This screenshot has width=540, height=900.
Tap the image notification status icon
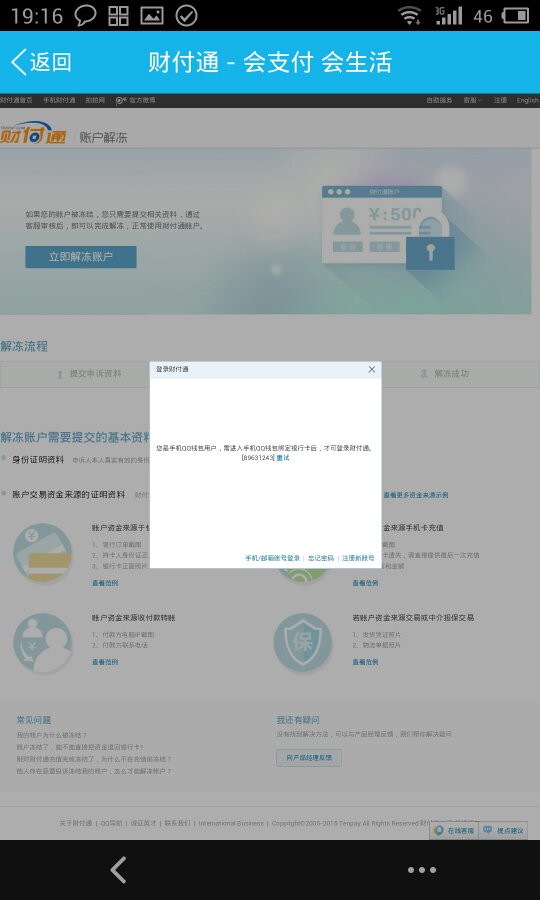[x=152, y=15]
